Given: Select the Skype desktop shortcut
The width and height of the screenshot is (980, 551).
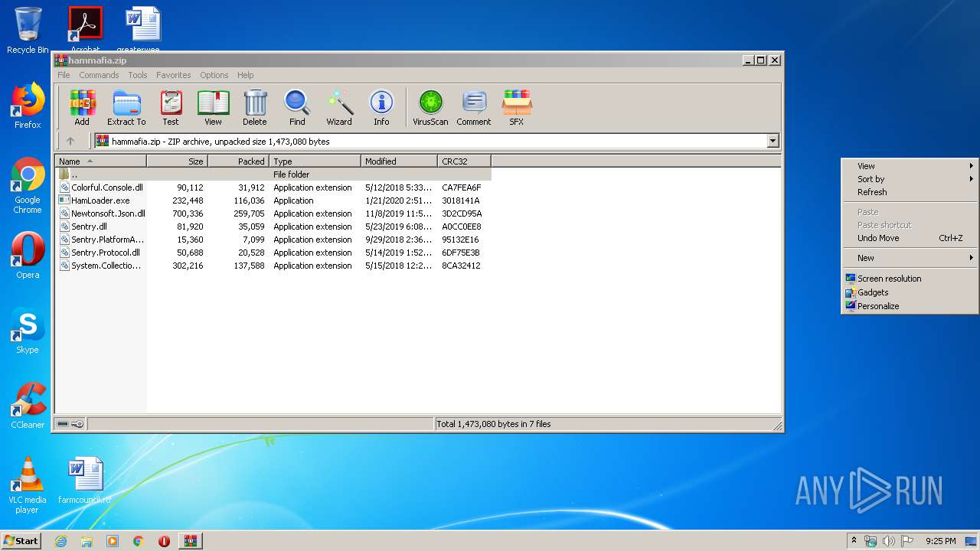Looking at the screenshot, I should pos(28,331).
